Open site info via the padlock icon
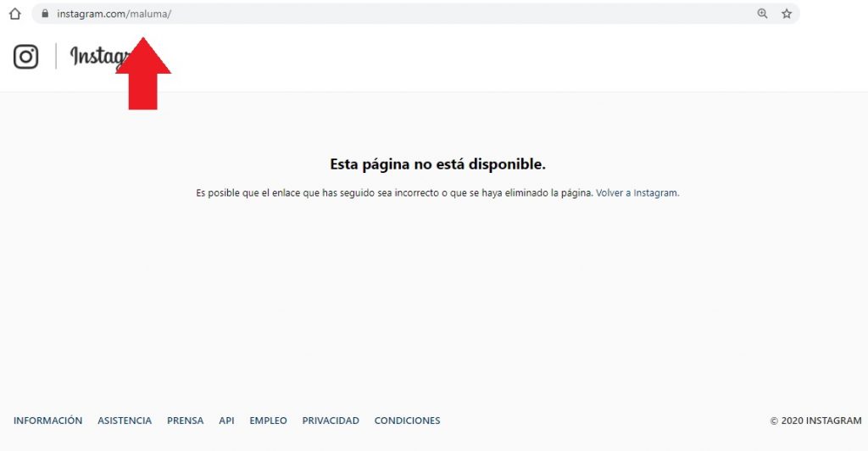Image resolution: width=868 pixels, height=451 pixels. pyautogui.click(x=45, y=14)
